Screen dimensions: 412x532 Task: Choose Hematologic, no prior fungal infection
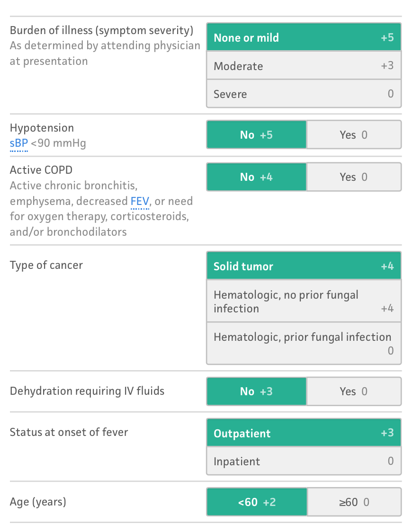coord(304,301)
